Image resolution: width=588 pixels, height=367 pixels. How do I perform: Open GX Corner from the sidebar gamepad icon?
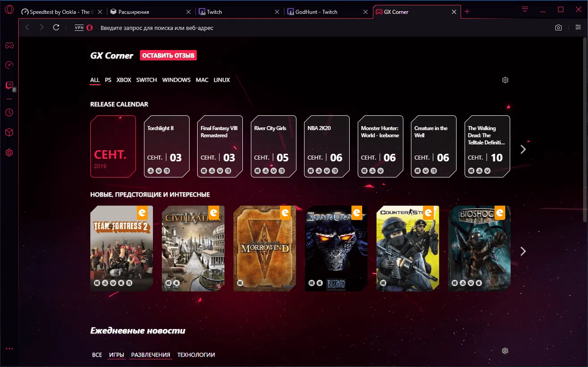[x=9, y=45]
